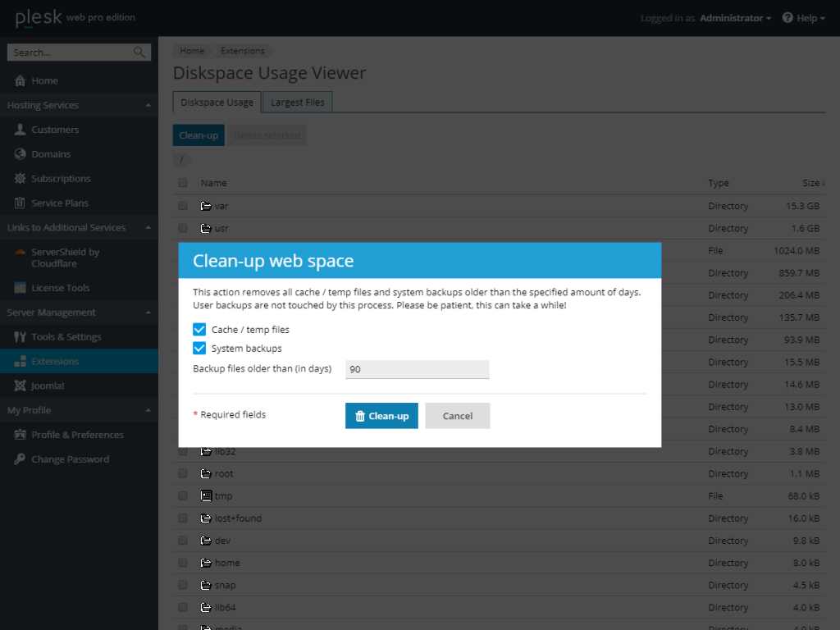The width and height of the screenshot is (840, 630).
Task: Switch to the Largest Files tab
Action: pos(297,102)
